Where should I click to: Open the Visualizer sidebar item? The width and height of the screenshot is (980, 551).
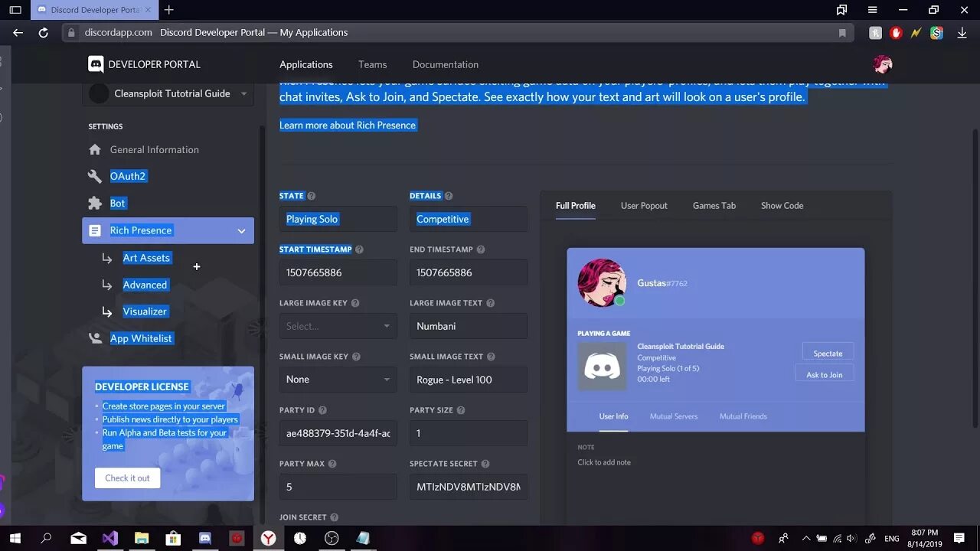coord(145,311)
